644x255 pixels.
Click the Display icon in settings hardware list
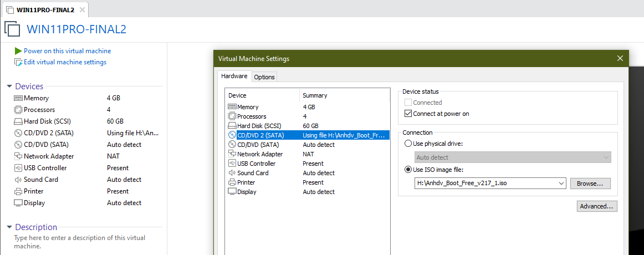[232, 192]
